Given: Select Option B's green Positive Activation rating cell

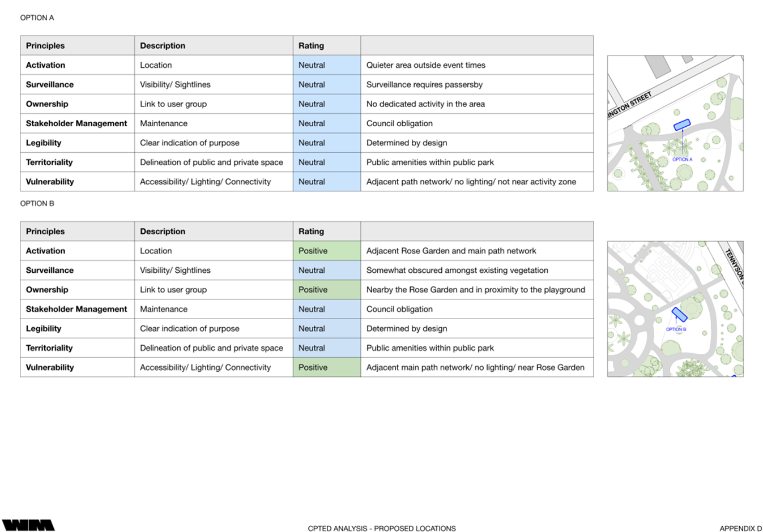Looking at the screenshot, I should [x=326, y=251].
